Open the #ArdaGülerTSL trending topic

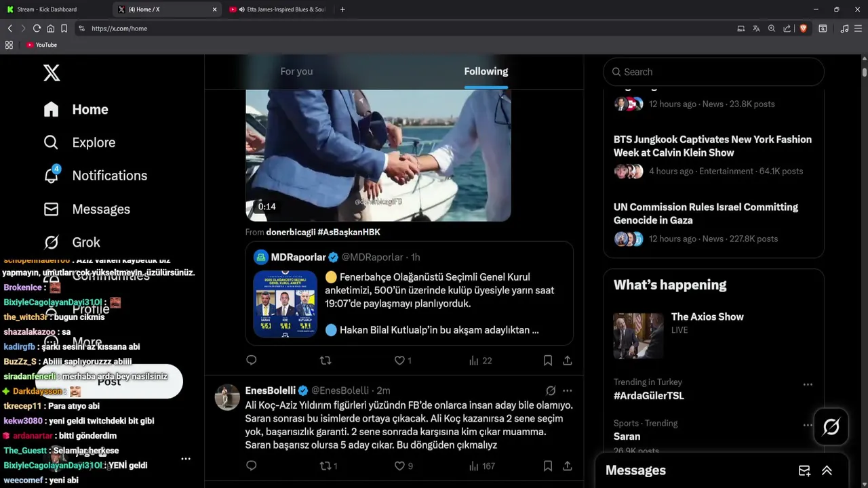(649, 396)
